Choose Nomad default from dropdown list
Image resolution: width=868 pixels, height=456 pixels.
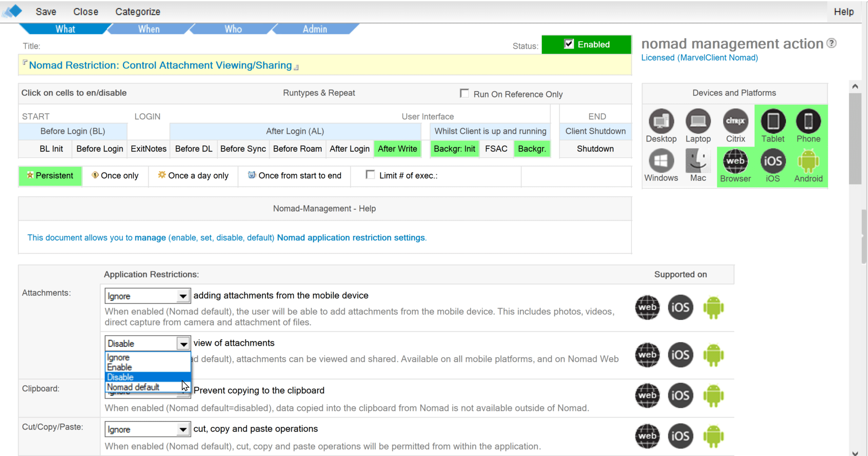click(133, 387)
